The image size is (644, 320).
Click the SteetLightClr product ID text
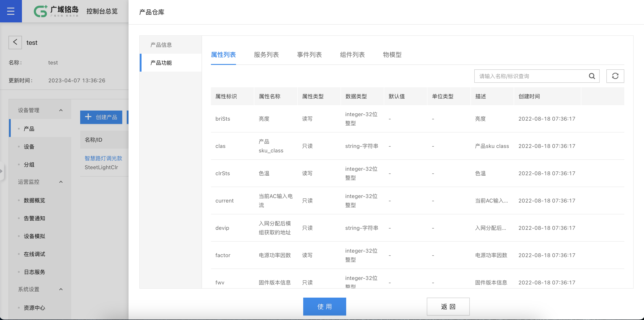(x=101, y=167)
